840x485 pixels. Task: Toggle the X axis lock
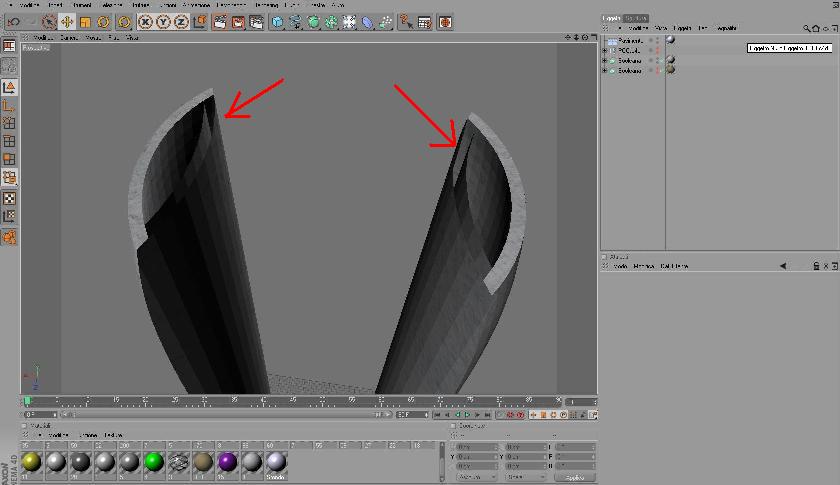(x=145, y=22)
